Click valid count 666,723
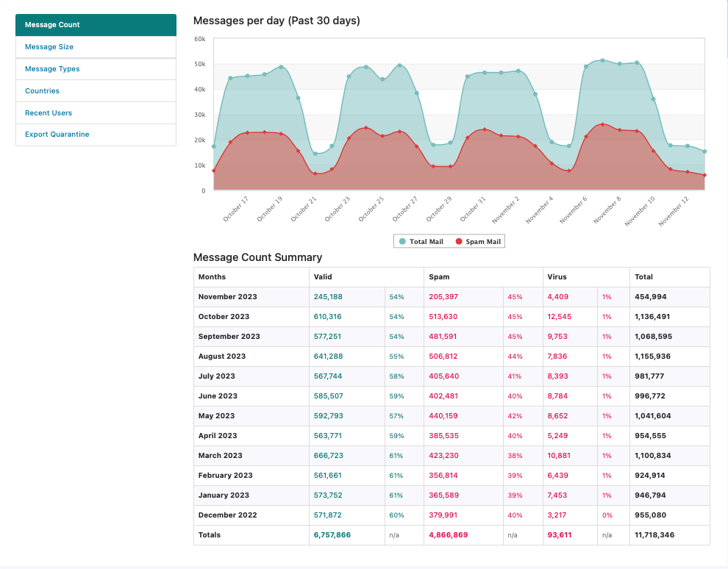 329,455
